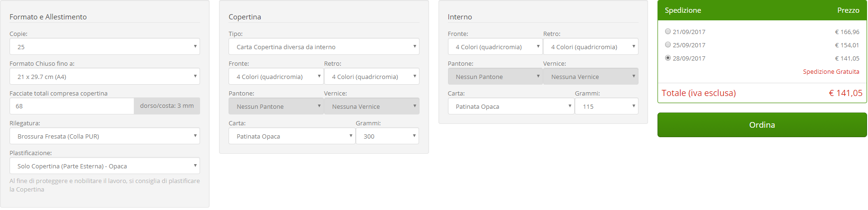
Task: Expand the Copertina Tipo dropdown
Action: click(x=324, y=47)
